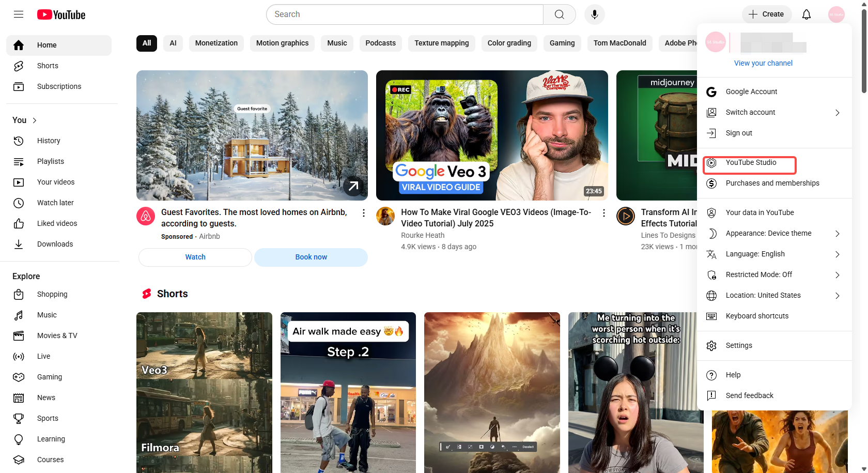Open Liked videos
868x473 pixels.
point(59,223)
